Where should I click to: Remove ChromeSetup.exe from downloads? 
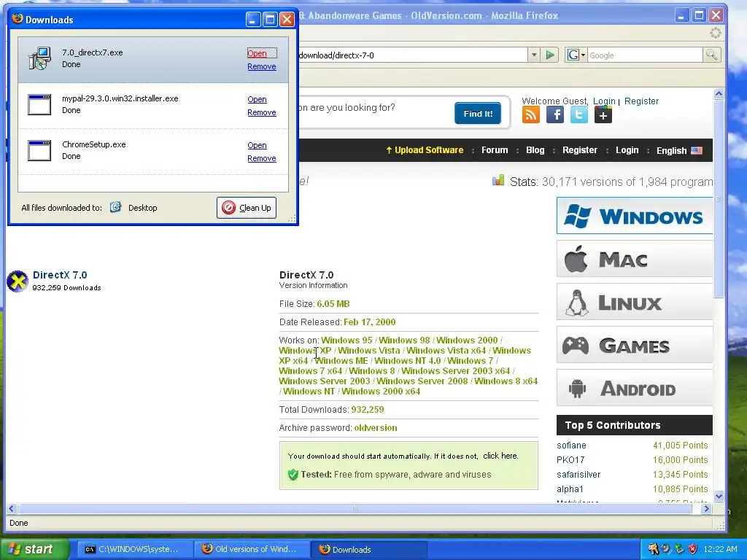[262, 158]
